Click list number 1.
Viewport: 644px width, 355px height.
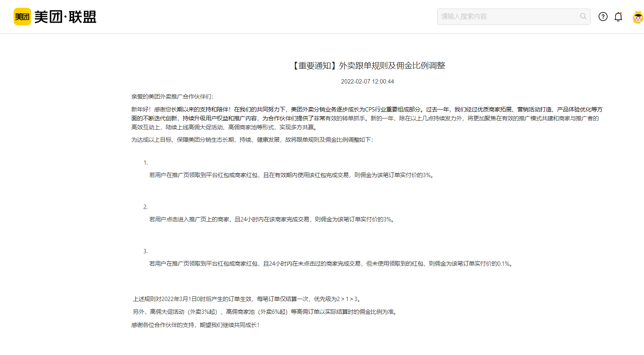[145, 163]
